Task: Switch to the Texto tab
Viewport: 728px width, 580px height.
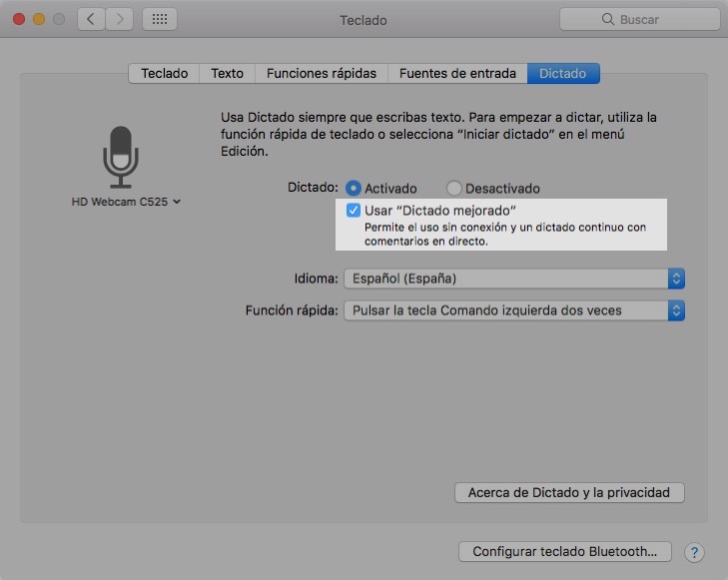Action: (x=227, y=73)
